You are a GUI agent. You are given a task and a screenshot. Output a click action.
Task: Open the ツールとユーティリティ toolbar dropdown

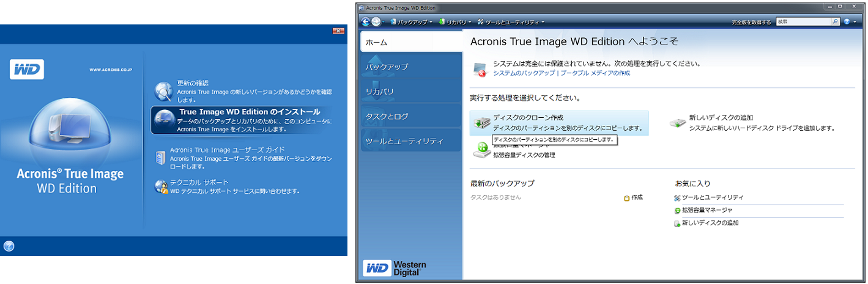[511, 22]
